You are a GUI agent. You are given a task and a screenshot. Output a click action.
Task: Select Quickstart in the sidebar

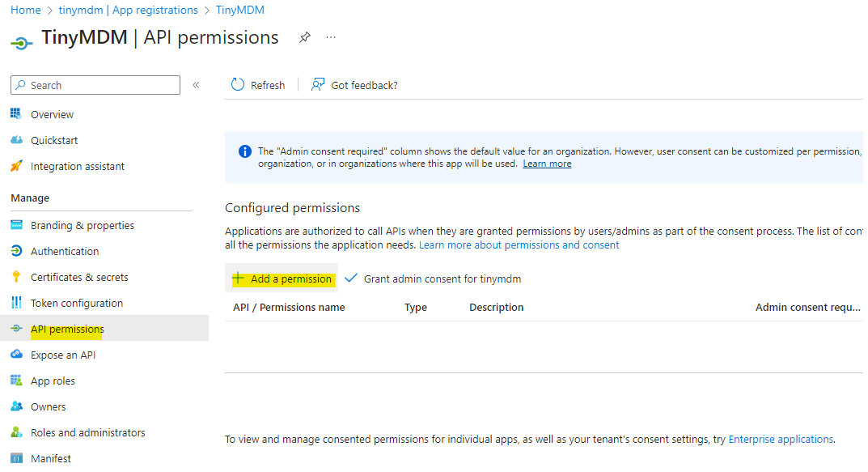pos(53,139)
